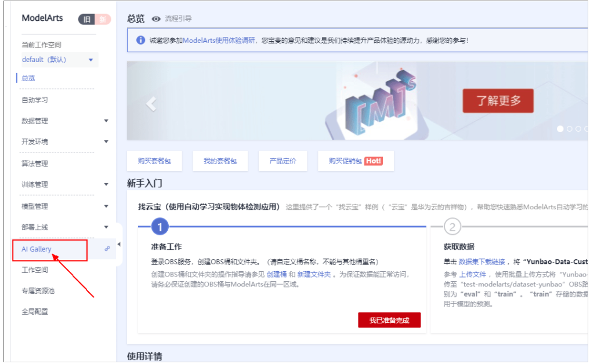Select the second banner carousel dot
This screenshot has height=364, width=590.
coord(569,129)
